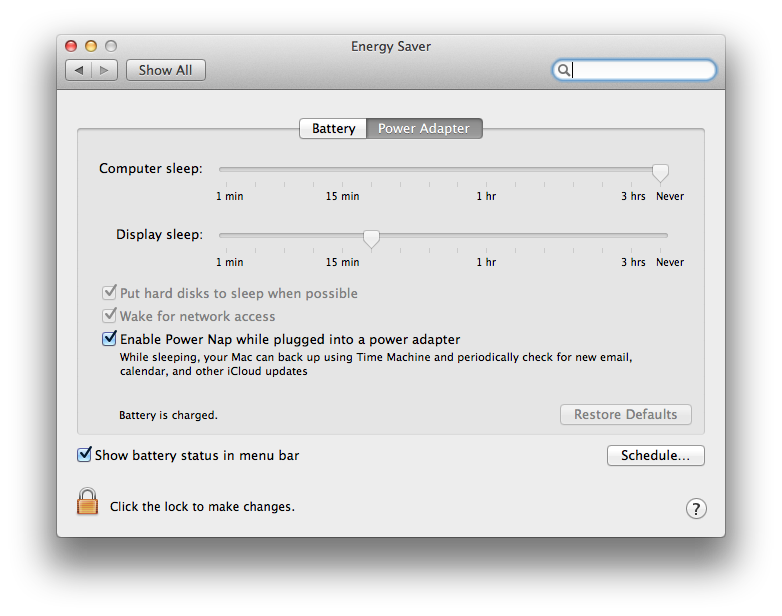782x616 pixels.
Task: Minimize the Energy Saver window
Action: [91, 46]
